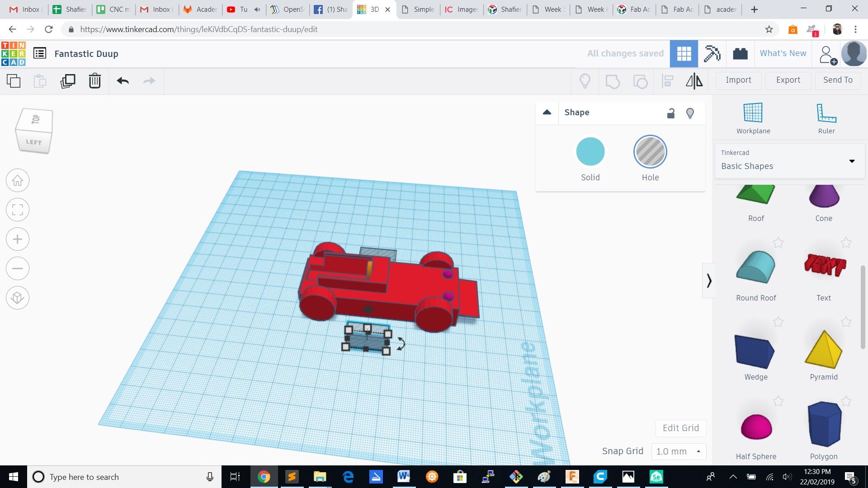The width and height of the screenshot is (868, 488).
Task: Toggle shape visibility lightbulb in Shape panel
Action: click(690, 113)
